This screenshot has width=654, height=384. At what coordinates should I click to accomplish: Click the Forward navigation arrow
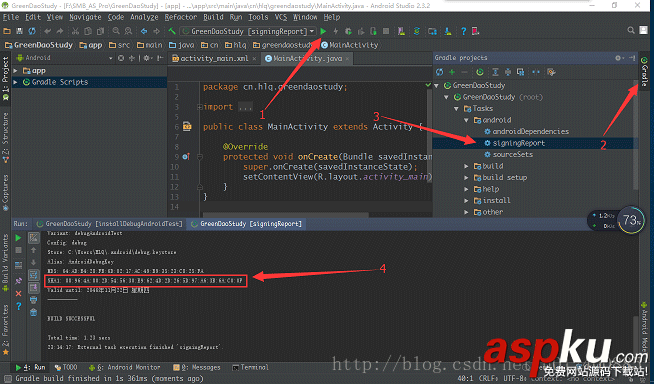pos(156,31)
